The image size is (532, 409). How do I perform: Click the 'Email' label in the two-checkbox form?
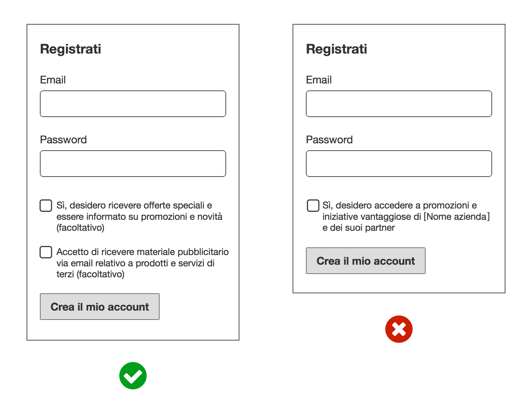(x=53, y=80)
